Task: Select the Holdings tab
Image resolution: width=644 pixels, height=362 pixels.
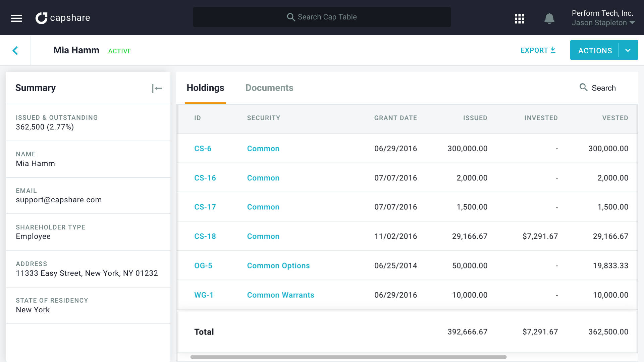Action: coord(205,88)
